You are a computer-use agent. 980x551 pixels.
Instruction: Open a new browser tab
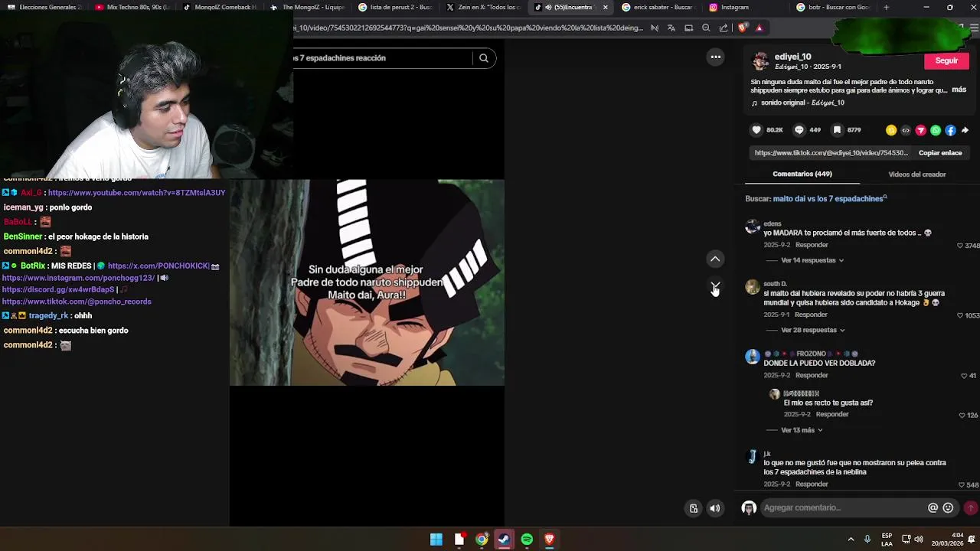tap(886, 8)
